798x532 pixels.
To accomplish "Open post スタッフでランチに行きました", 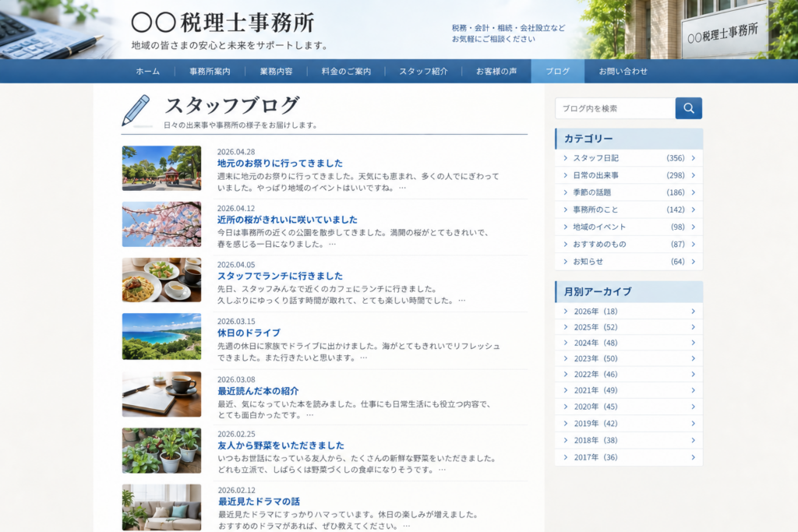I will click(280, 277).
